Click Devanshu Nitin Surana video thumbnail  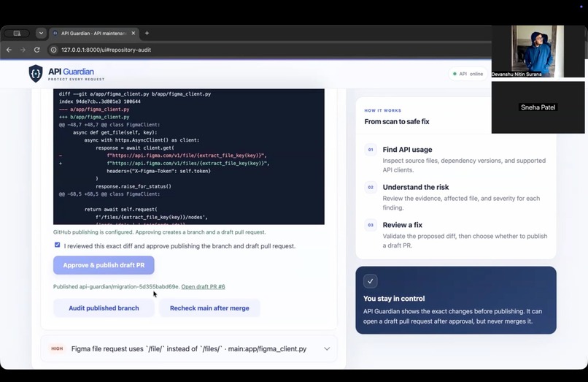point(538,51)
